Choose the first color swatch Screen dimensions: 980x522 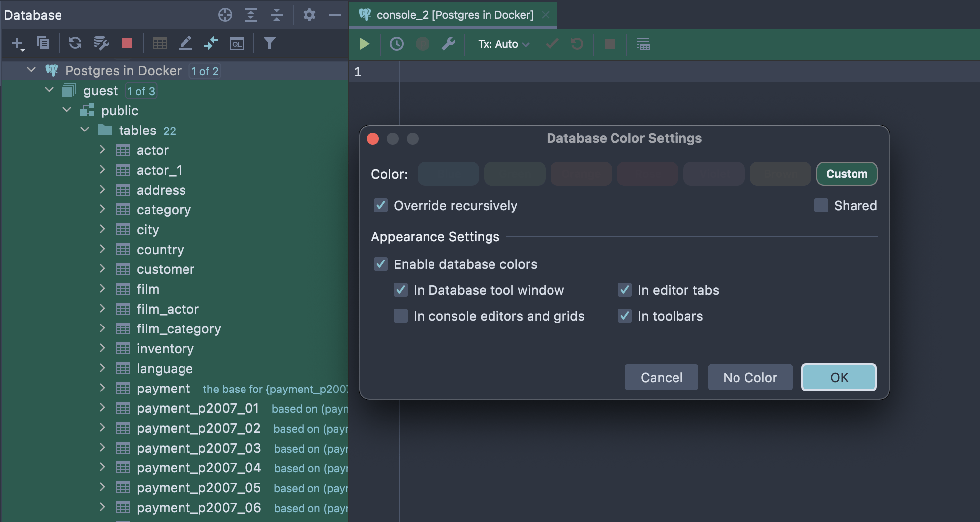pyautogui.click(x=448, y=174)
